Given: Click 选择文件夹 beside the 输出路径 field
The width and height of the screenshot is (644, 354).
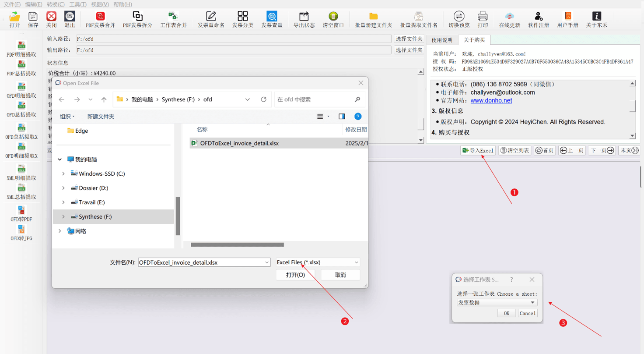Looking at the screenshot, I should pos(409,50).
